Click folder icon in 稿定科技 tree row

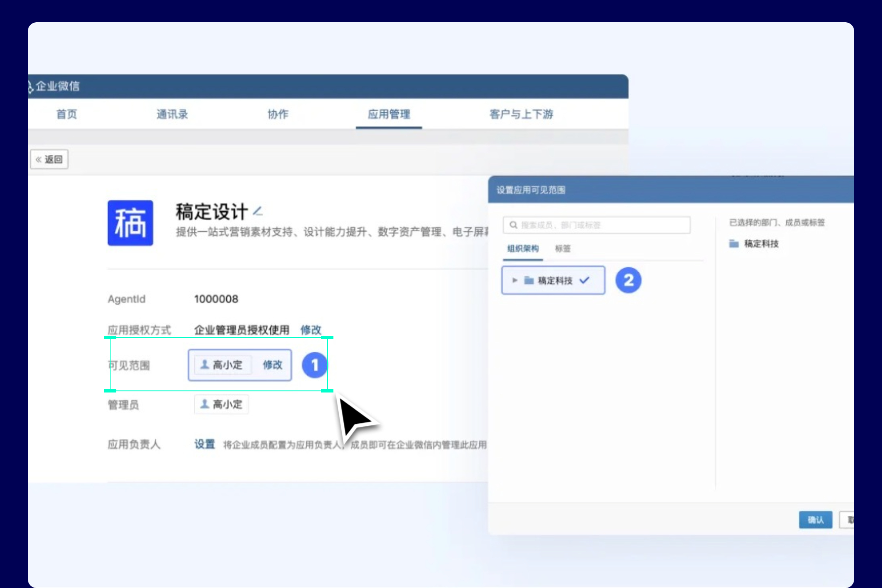[x=529, y=280]
